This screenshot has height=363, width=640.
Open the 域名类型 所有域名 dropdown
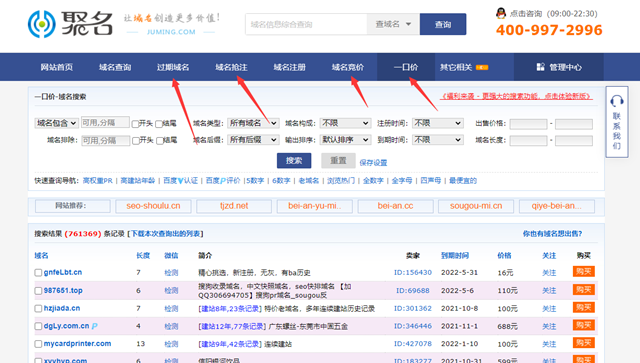pos(253,123)
